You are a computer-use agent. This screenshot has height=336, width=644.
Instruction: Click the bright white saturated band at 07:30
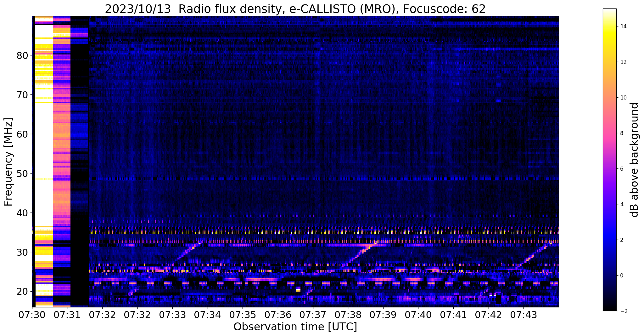point(44,161)
